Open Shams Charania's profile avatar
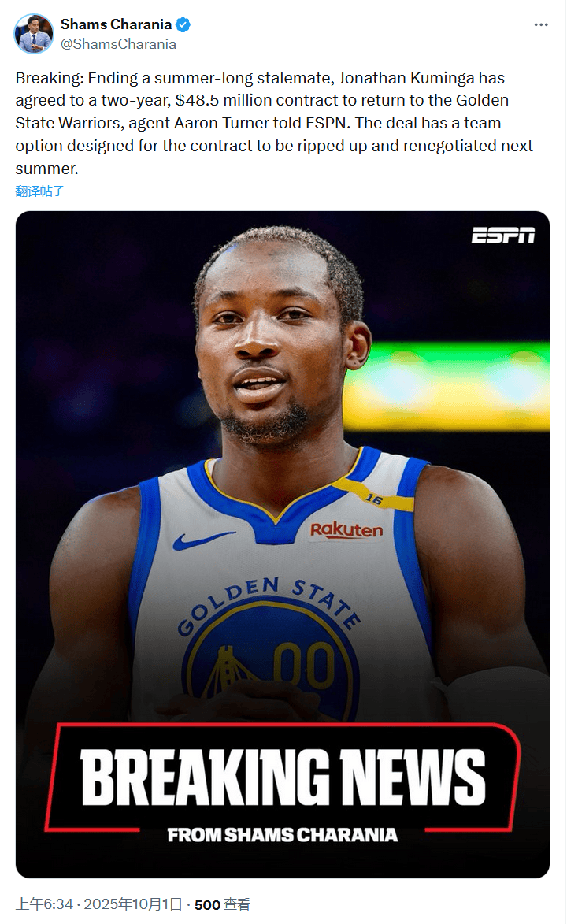The image size is (567, 924). [x=34, y=34]
